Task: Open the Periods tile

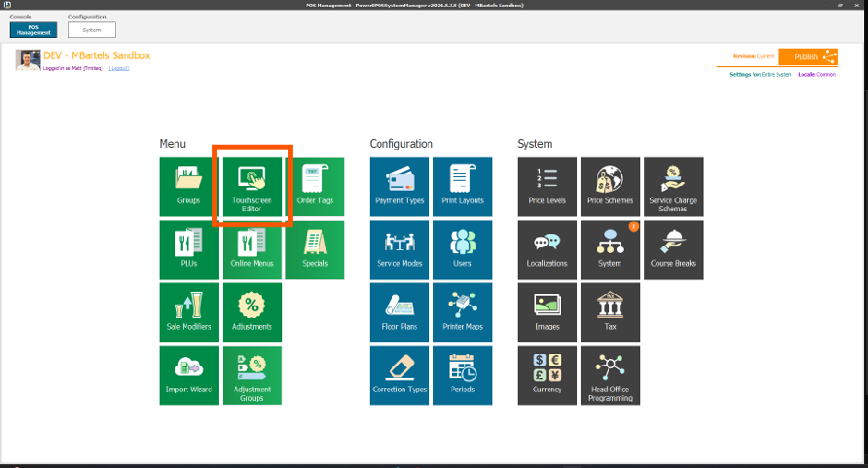Action: (463, 376)
